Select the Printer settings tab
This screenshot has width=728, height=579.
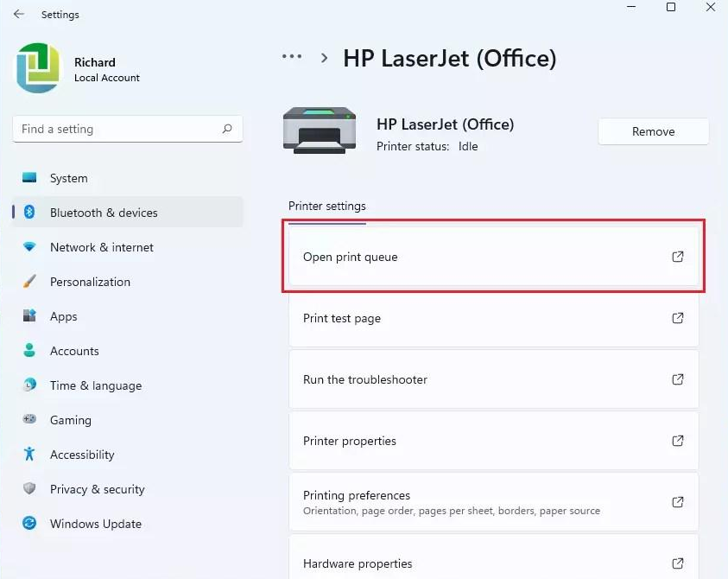point(326,206)
